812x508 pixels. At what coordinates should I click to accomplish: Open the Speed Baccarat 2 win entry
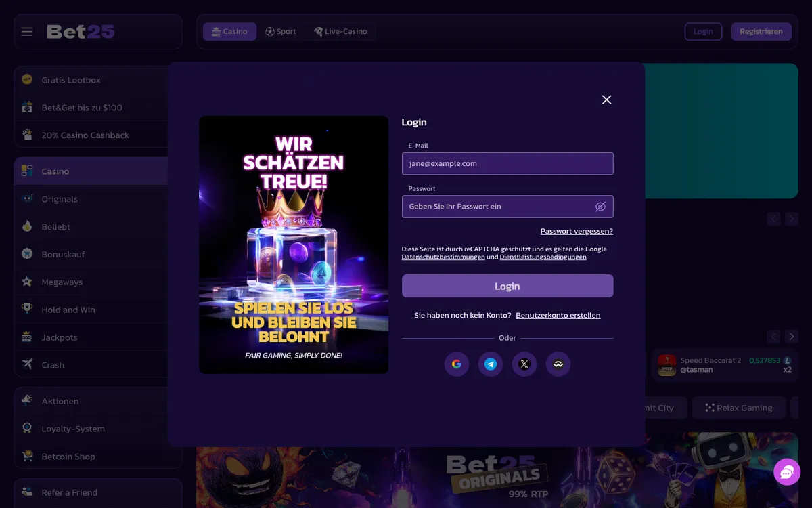(x=725, y=366)
